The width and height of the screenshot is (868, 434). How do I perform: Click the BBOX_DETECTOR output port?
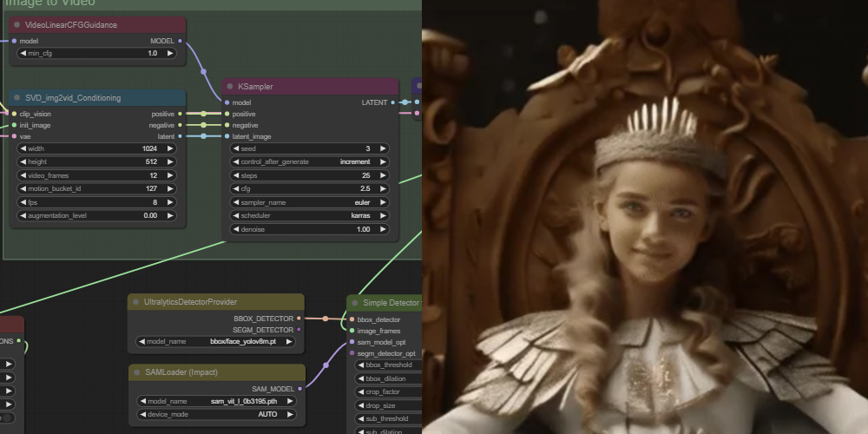299,319
